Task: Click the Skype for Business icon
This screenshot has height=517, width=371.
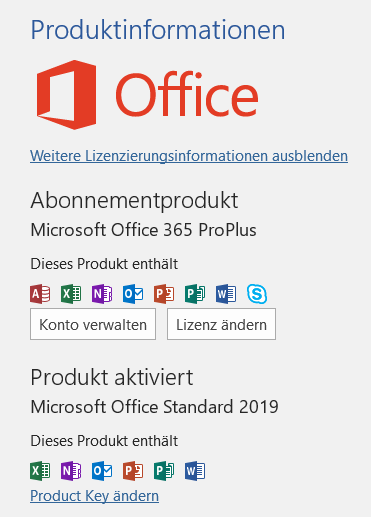Action: click(x=257, y=294)
